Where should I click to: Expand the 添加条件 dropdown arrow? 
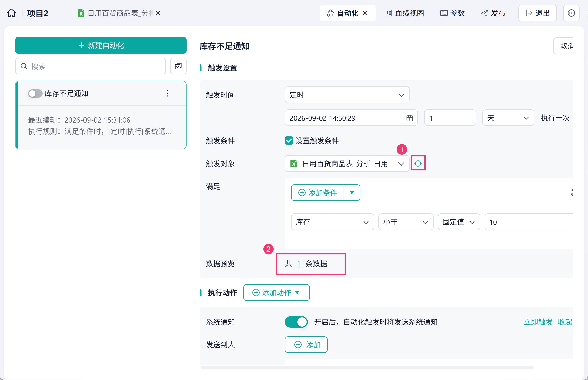point(352,193)
